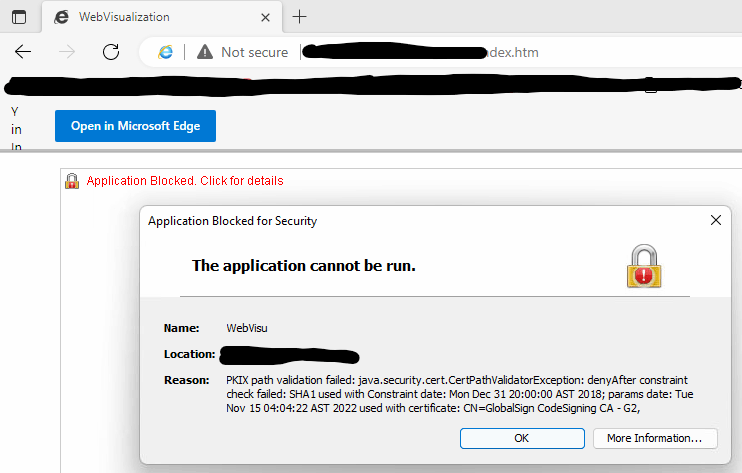Open the tab actions sidebar icon
Screen dimensions: 742x473
point(19,18)
